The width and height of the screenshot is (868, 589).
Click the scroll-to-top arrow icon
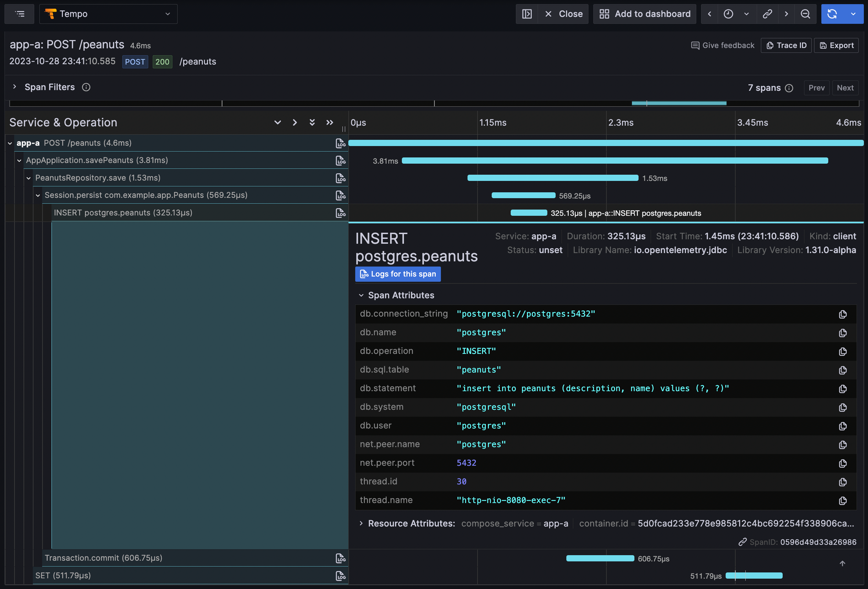[x=842, y=563]
